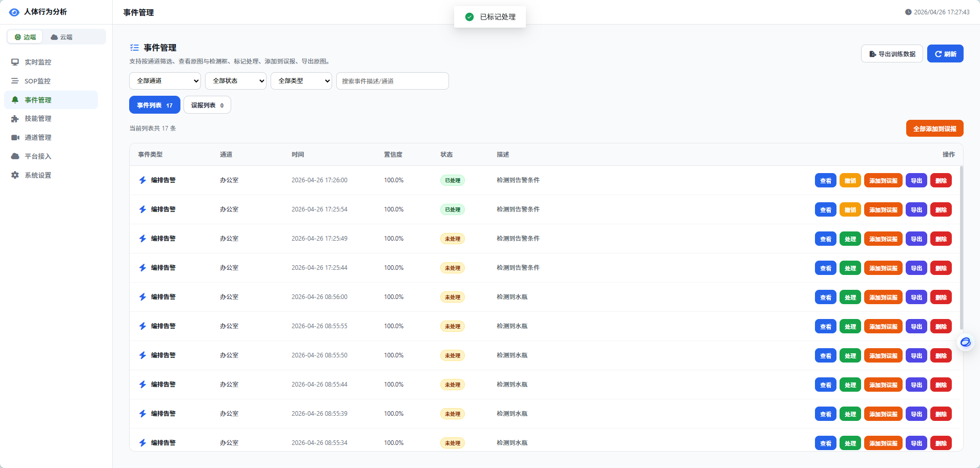The width and height of the screenshot is (980, 468).
Task: Open 实时监控 from the sidebar
Action: [x=51, y=62]
